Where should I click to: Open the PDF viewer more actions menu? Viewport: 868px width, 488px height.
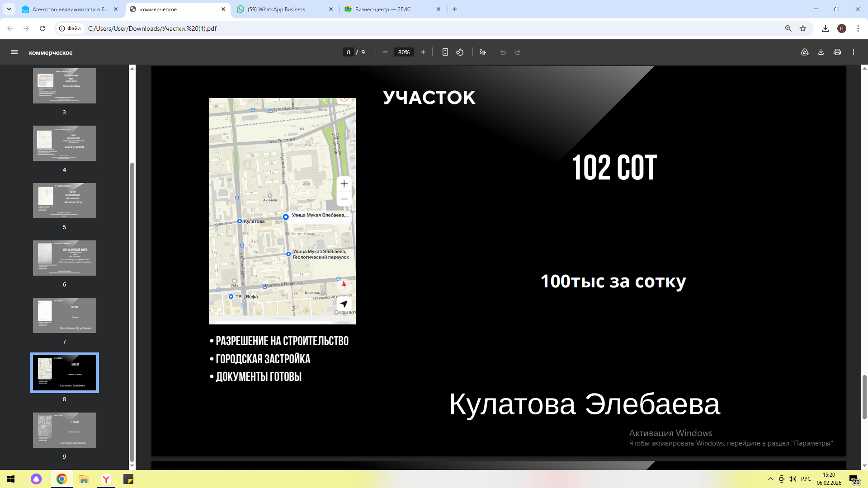tap(854, 52)
